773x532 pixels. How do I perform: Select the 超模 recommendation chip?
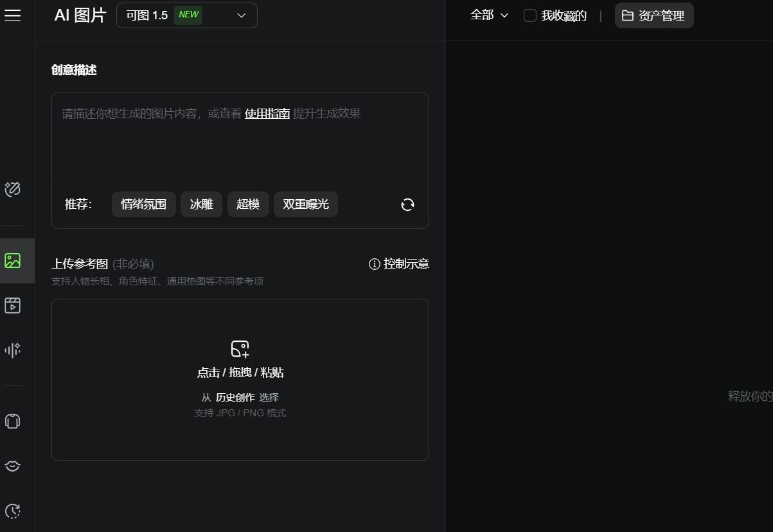click(248, 204)
